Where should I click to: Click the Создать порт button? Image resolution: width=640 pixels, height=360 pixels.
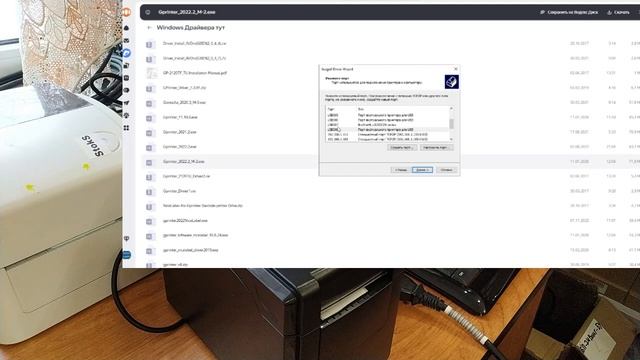pos(402,147)
